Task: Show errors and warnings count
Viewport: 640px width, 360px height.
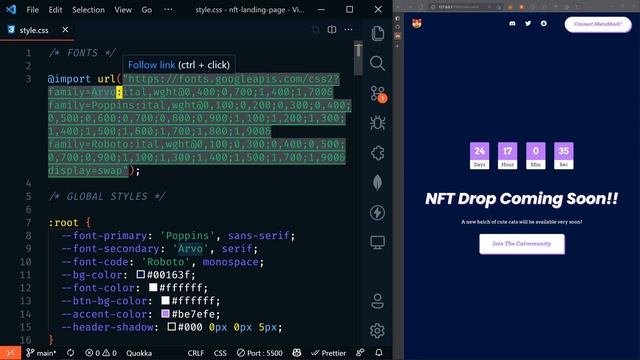Action: (101, 353)
